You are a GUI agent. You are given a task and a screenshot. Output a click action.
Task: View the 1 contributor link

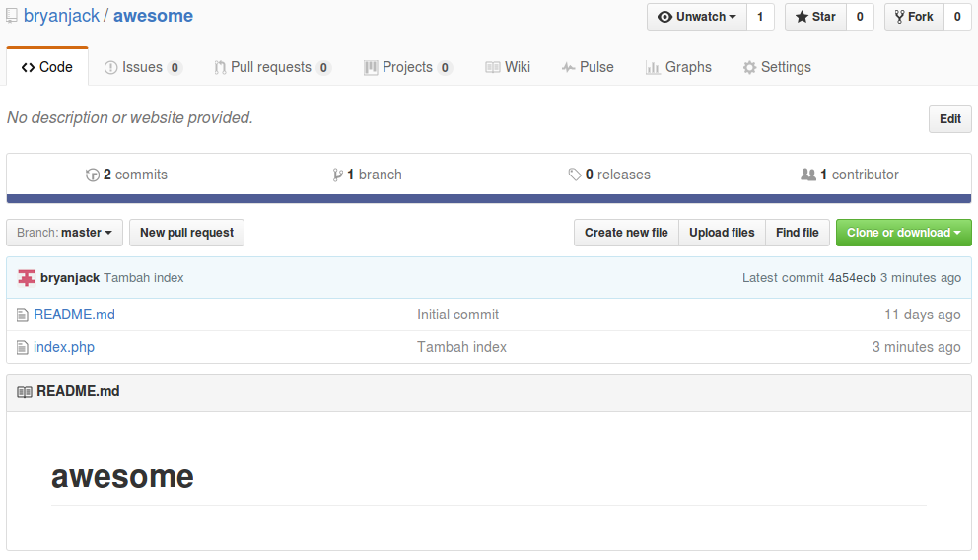click(x=850, y=175)
